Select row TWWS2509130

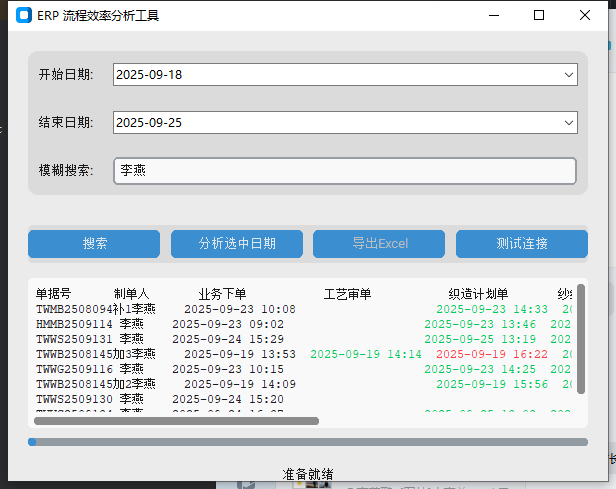click(x=304, y=399)
